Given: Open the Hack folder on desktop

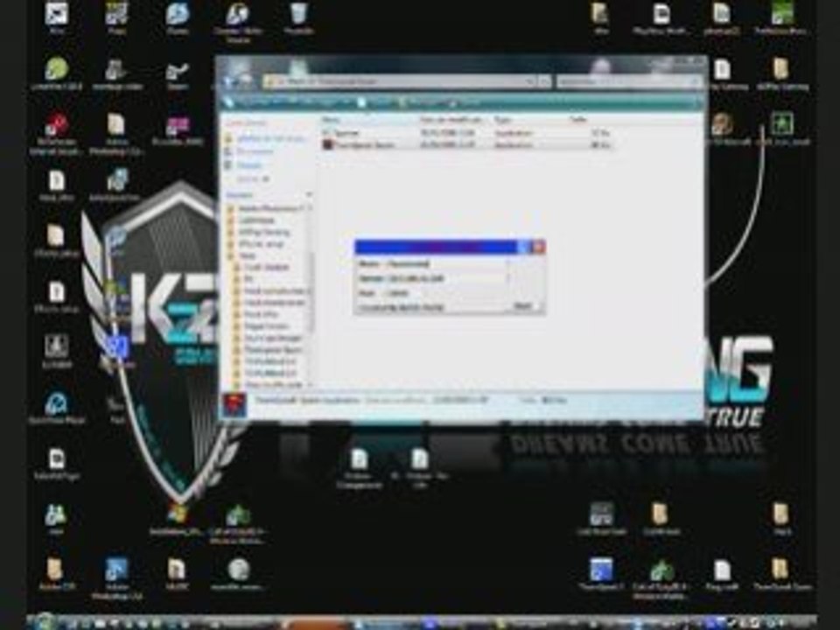Looking at the screenshot, I should tap(781, 519).
